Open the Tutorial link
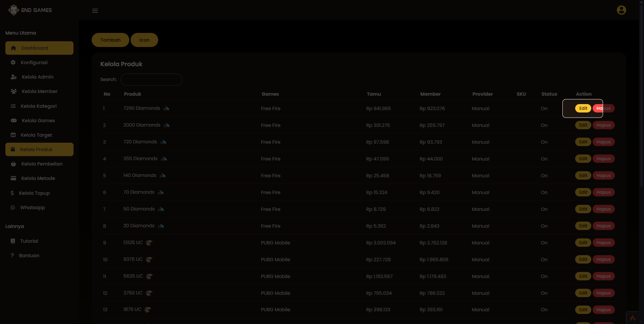 (x=39, y=241)
